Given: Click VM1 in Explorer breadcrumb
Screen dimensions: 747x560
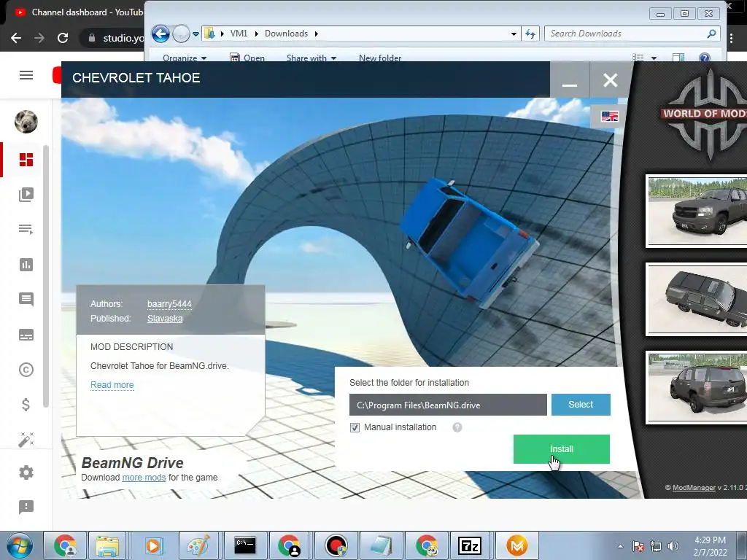Looking at the screenshot, I should (239, 34).
